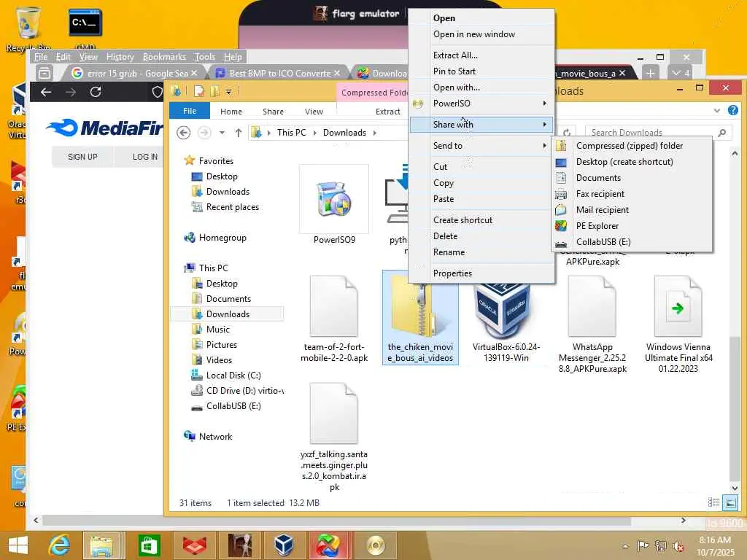Open VirtualBox taskbar icon
Screen dimensions: 747x560
tap(284, 545)
